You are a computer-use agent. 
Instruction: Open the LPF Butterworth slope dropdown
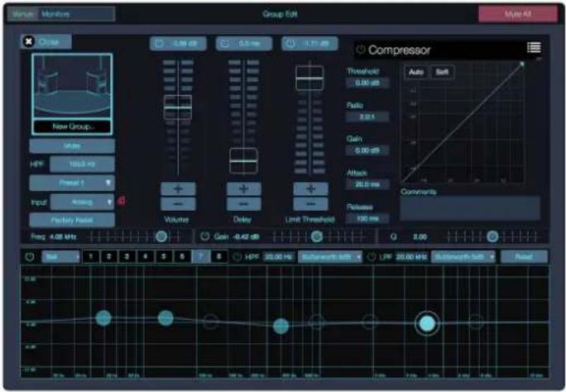click(x=463, y=256)
